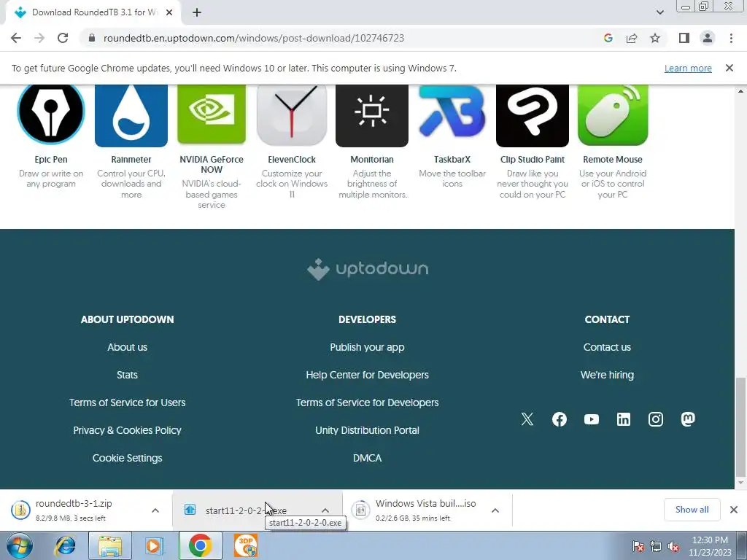Open the ElevenClock app icon
The width and height of the screenshot is (747, 560).
tap(292, 114)
